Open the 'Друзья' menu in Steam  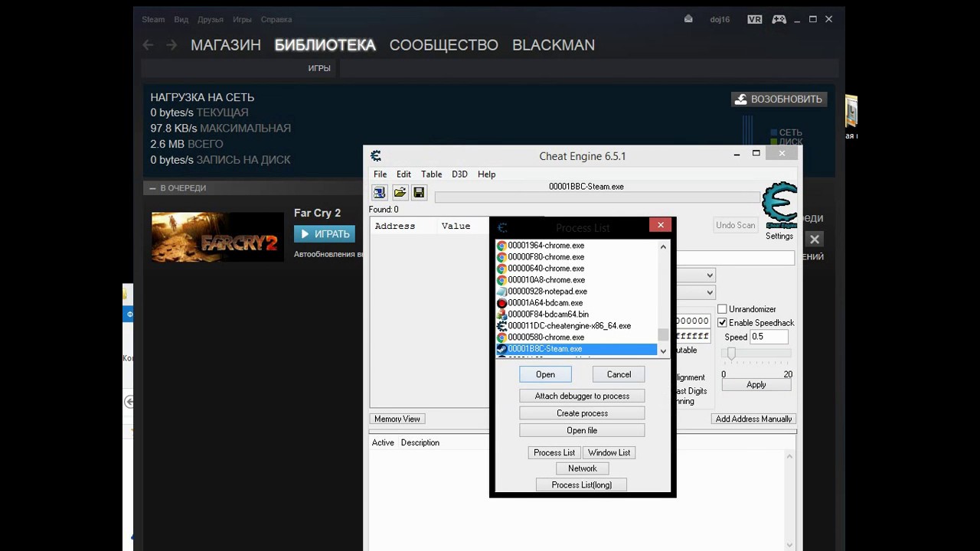click(211, 19)
